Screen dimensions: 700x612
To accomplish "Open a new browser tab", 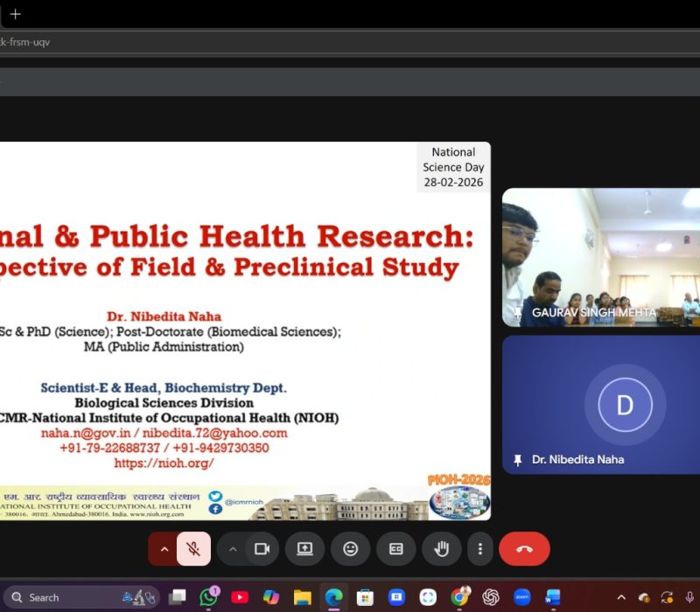I will (16, 14).
